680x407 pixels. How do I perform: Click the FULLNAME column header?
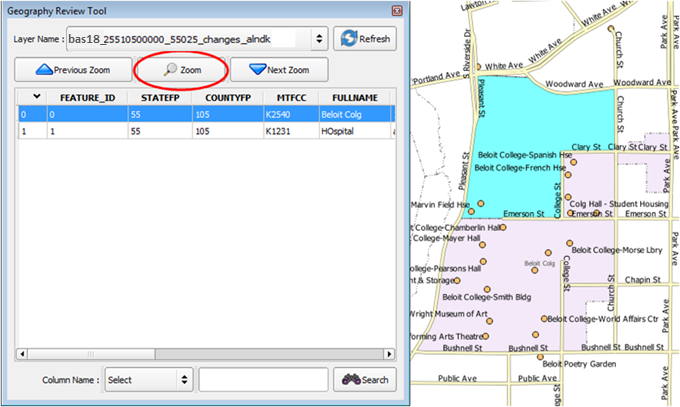[355, 98]
